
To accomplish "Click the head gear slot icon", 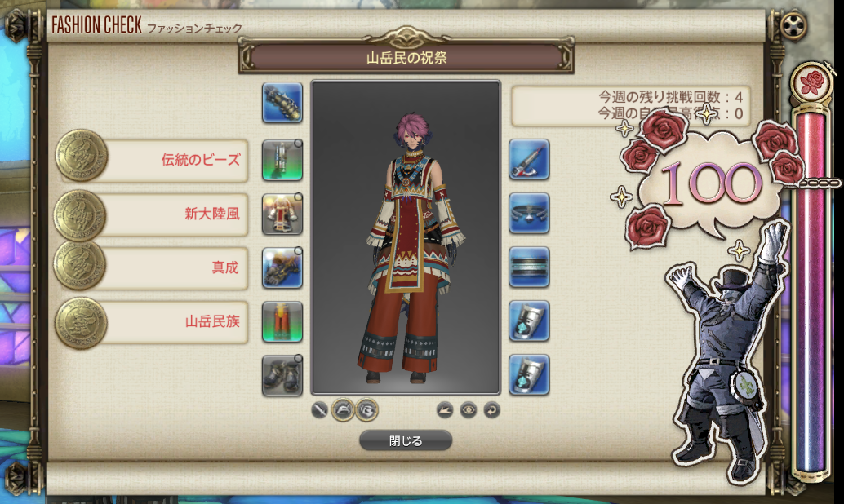I will click(282, 160).
